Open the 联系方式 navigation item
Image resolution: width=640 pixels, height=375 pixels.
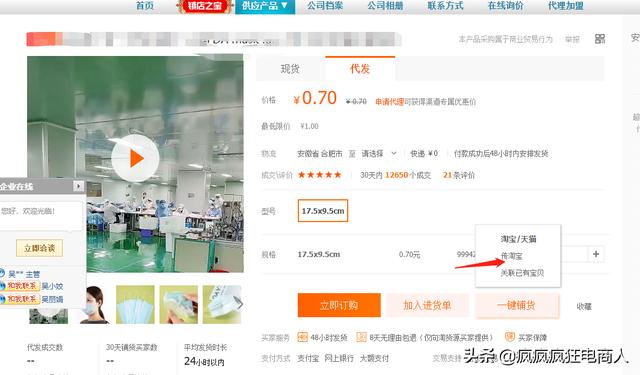[445, 6]
